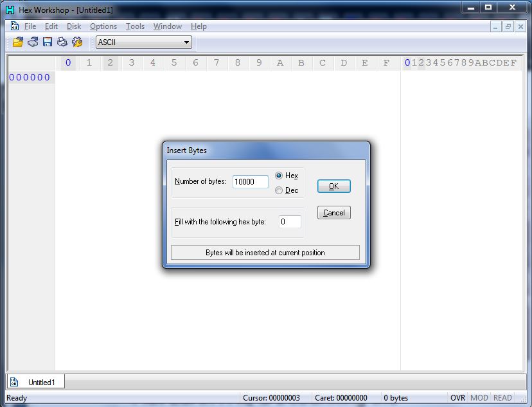Open the Tools menu
The width and height of the screenshot is (532, 407).
135,26
